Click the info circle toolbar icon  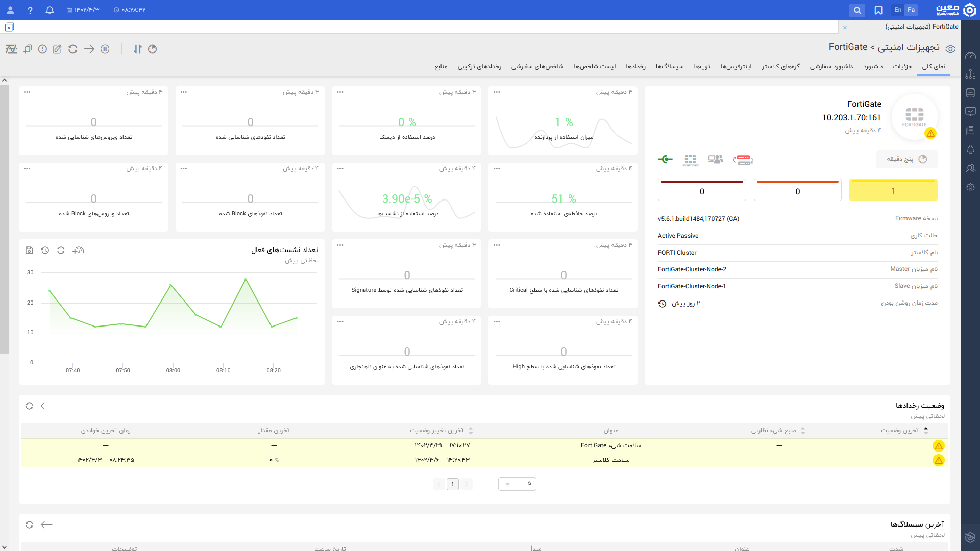pyautogui.click(x=42, y=49)
